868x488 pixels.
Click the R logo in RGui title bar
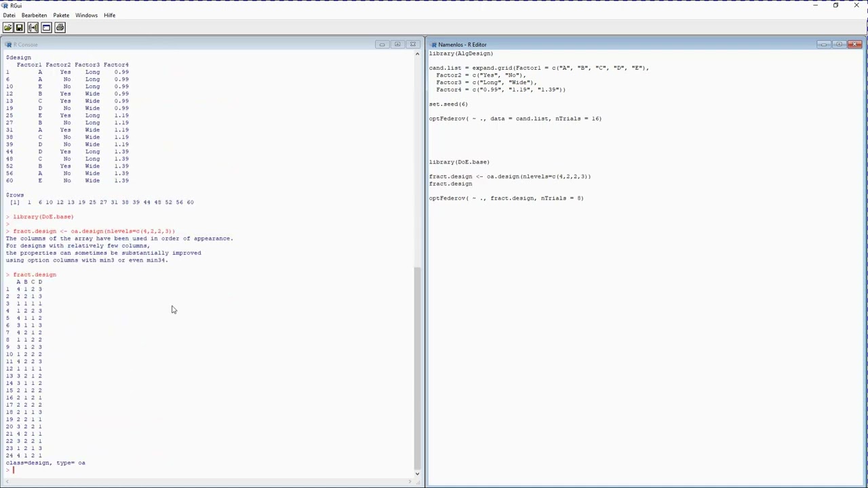5,5
